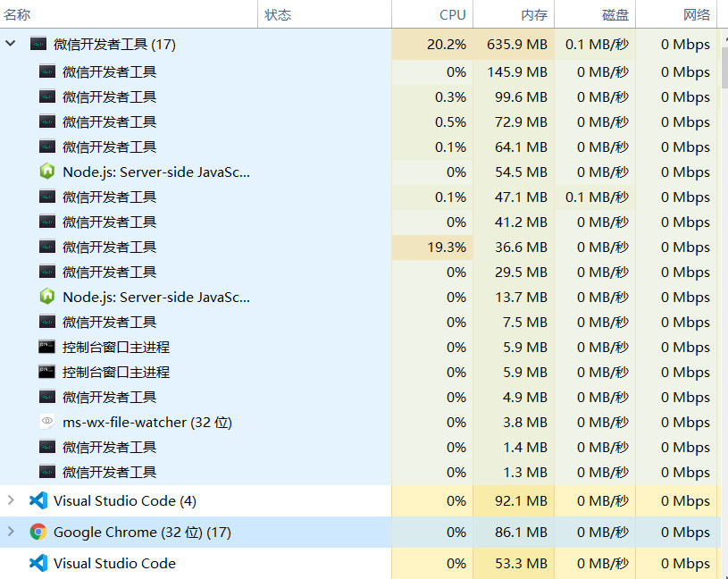The height and width of the screenshot is (579, 728).
Task: Click Node.js icon of 54.5 MB process
Action: coord(47,172)
